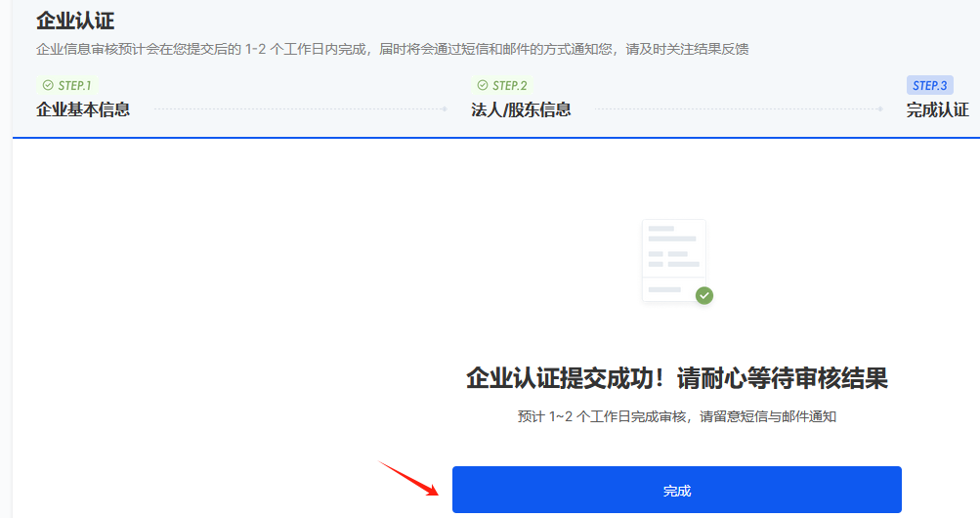Click the dashed connector after 法人/股东信息
Image resolution: width=980 pixels, height=518 pixels.
(733, 109)
